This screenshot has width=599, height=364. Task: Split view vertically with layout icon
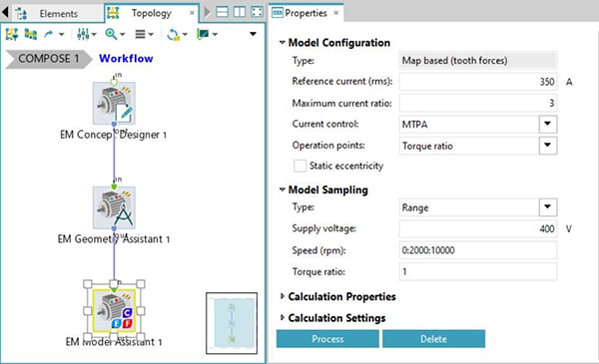coord(240,12)
